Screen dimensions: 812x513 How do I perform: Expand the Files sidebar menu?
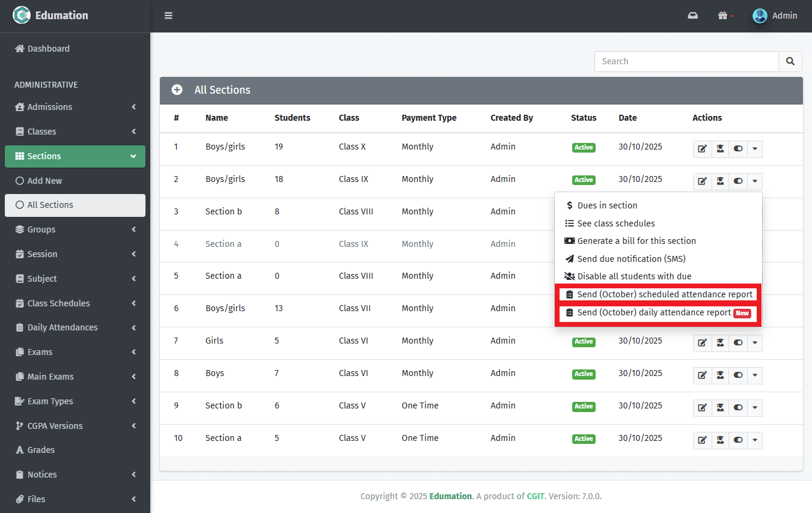tap(75, 499)
